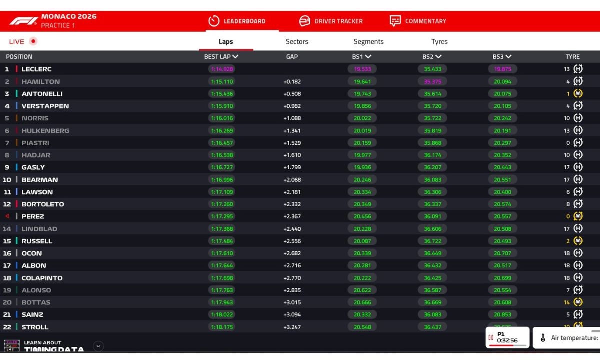This screenshot has height=364, width=600.
Task: Switch to the Tyres tab
Action: coord(439,42)
